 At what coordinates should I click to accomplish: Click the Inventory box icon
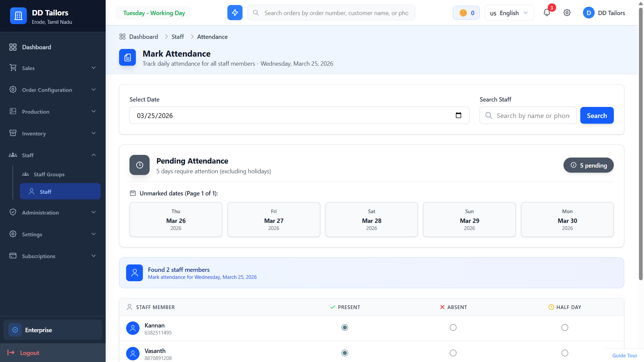pyautogui.click(x=13, y=133)
